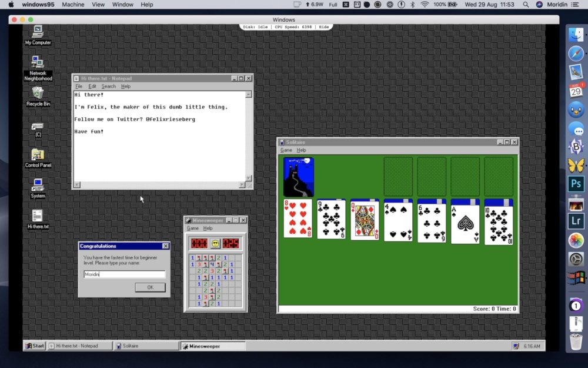Close the Congratulations dialog

pyautogui.click(x=165, y=246)
